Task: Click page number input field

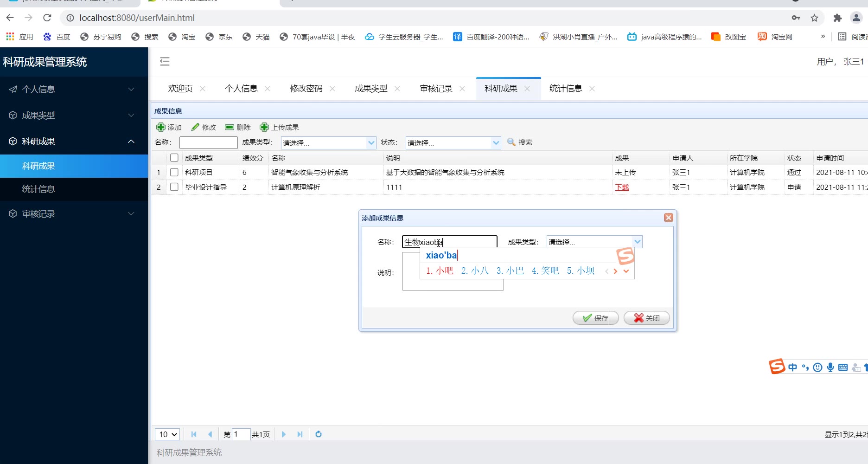Action: (241, 434)
